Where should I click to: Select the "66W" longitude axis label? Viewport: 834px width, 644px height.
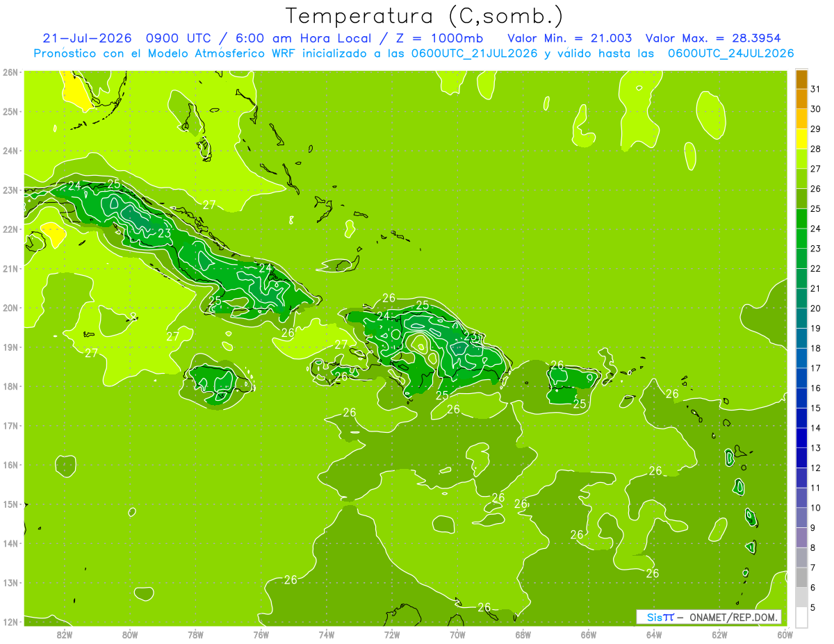tap(588, 634)
